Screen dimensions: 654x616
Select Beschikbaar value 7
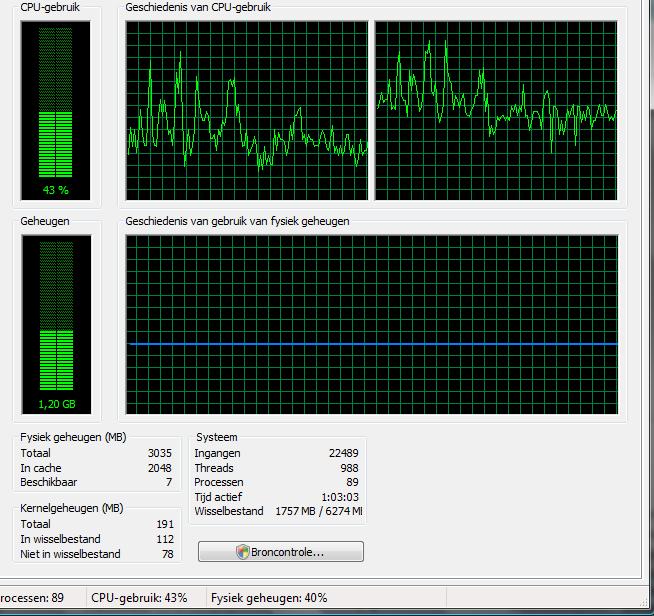pyautogui.click(x=169, y=482)
